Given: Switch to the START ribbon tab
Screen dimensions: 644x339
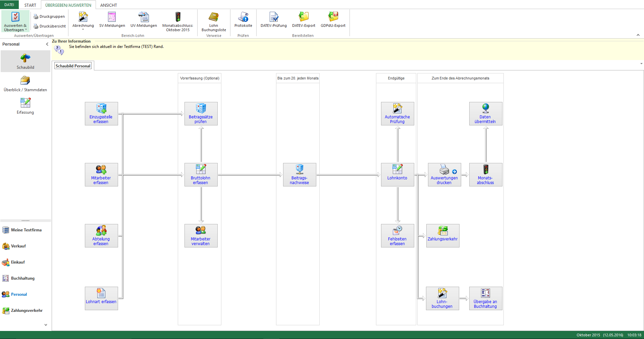Looking at the screenshot, I should click(30, 5).
